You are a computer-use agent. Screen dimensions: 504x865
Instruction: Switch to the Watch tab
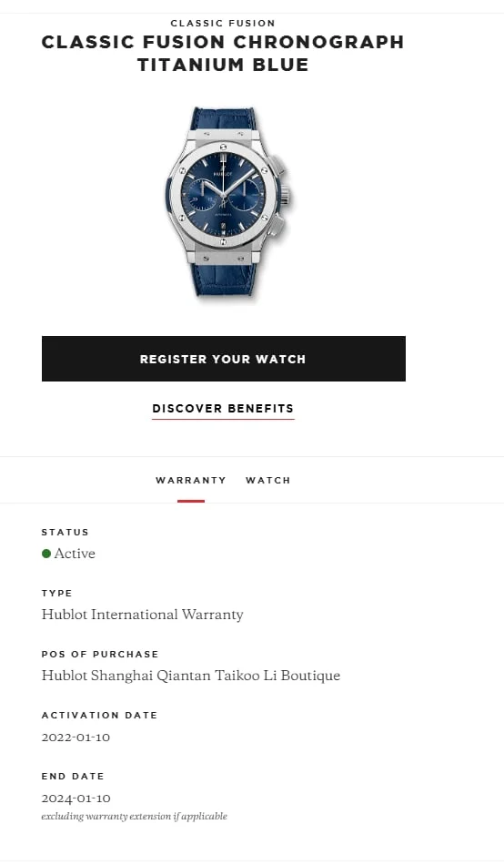(x=268, y=480)
